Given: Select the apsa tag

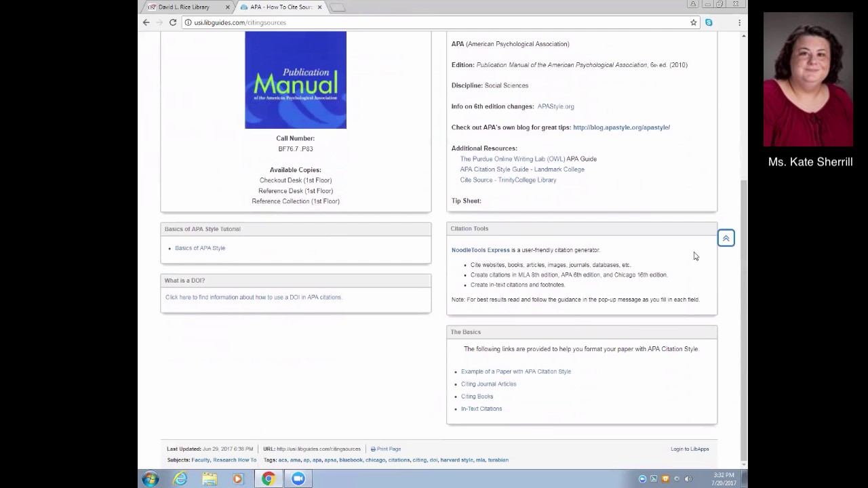Looking at the screenshot, I should [x=330, y=460].
